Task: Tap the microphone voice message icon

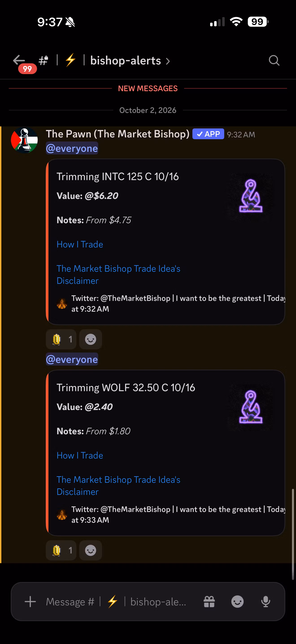Action: (x=266, y=602)
